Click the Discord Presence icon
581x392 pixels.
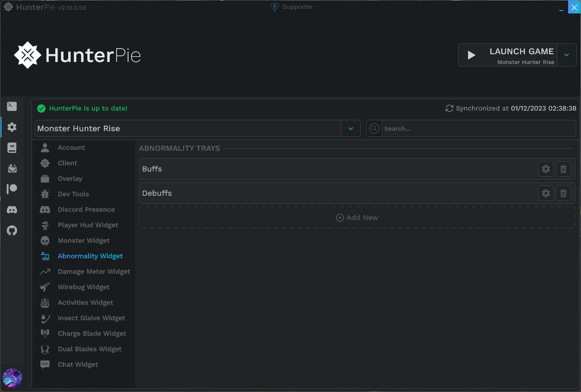[x=45, y=210]
